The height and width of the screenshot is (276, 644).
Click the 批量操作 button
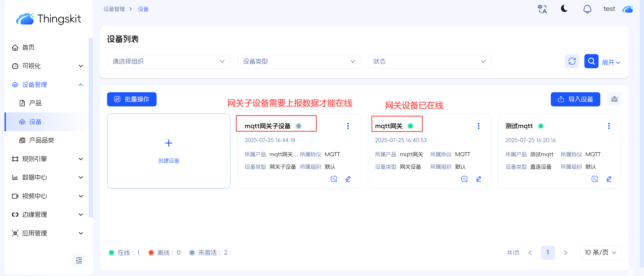point(132,99)
